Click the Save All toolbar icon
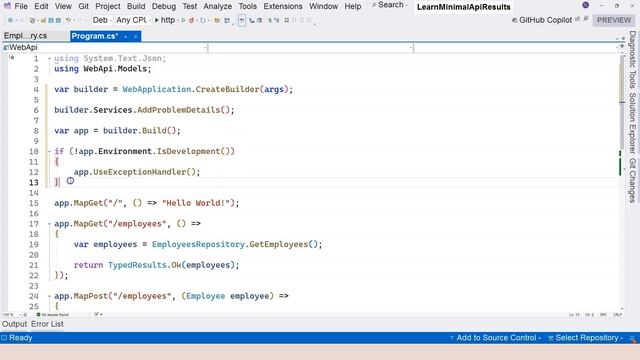640x360 pixels. [58, 20]
